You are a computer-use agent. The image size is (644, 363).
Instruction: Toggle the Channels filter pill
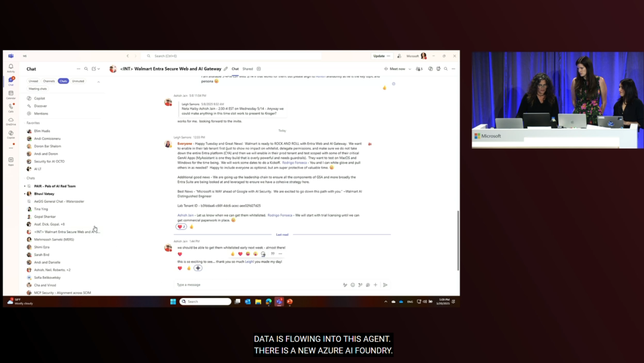click(x=49, y=81)
